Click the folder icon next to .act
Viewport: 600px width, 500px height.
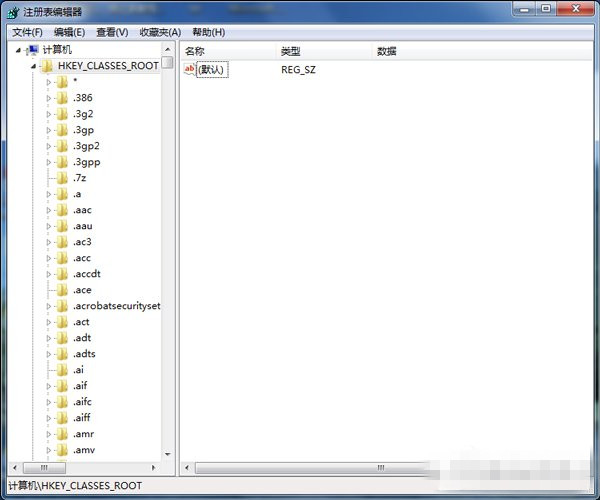click(62, 322)
